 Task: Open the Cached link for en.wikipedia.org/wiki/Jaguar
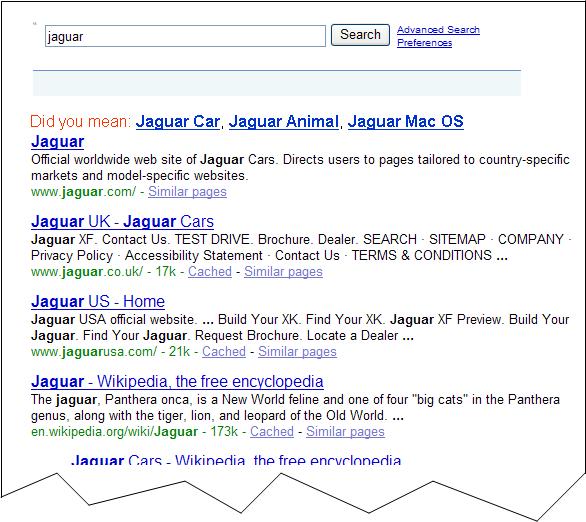tap(272, 432)
